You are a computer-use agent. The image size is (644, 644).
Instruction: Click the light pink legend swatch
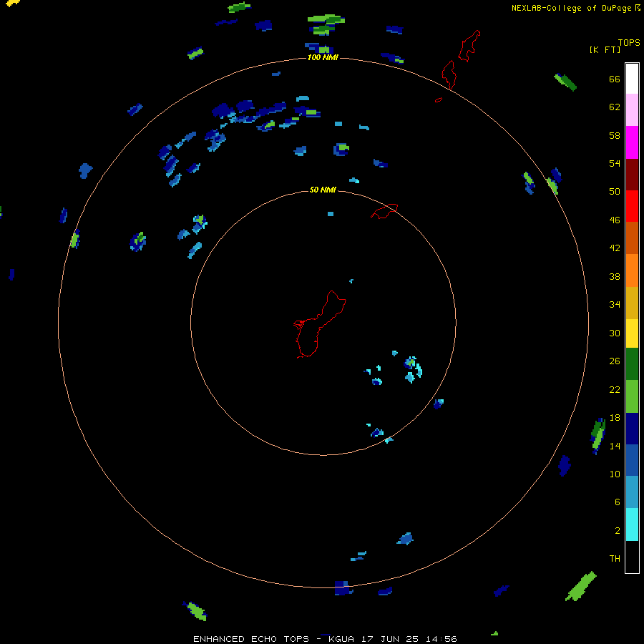pos(632,109)
